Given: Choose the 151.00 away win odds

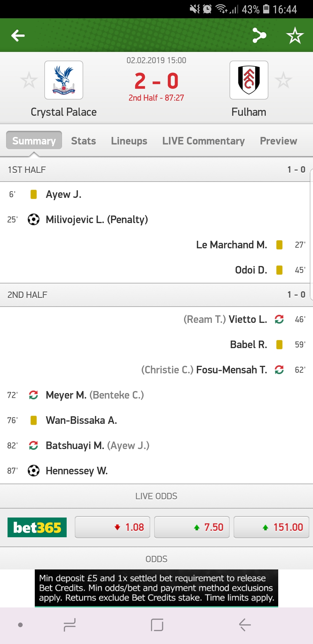Looking at the screenshot, I should 271,527.
